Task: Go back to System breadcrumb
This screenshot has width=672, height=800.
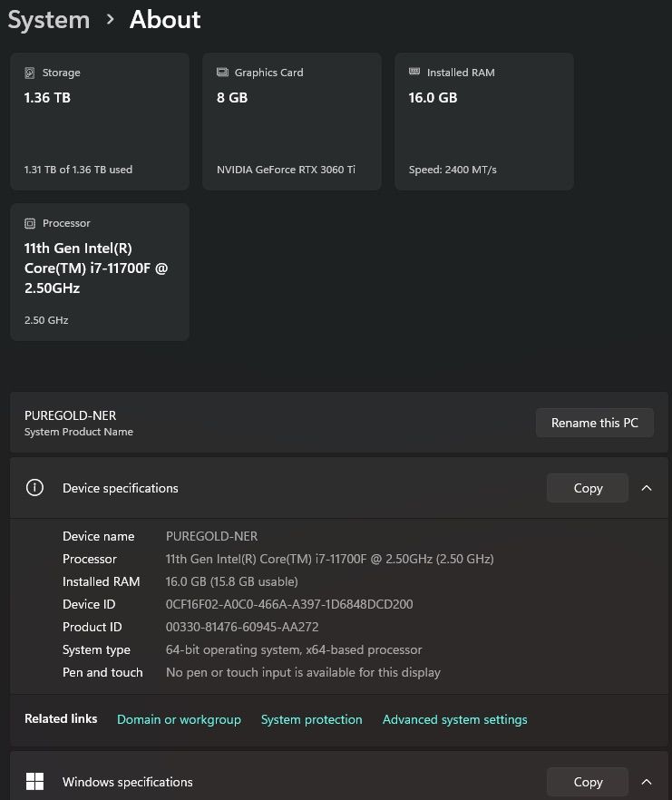Action: pyautogui.click(x=49, y=20)
